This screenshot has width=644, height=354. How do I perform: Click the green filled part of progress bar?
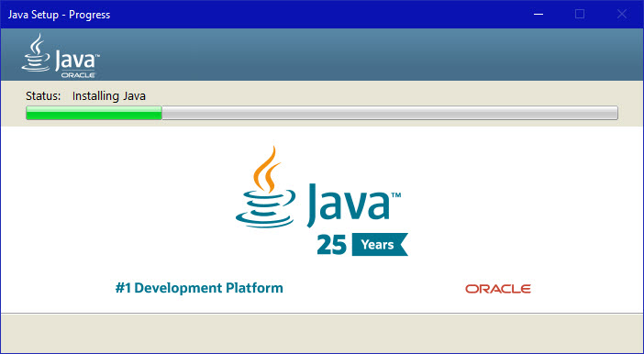coord(94,113)
